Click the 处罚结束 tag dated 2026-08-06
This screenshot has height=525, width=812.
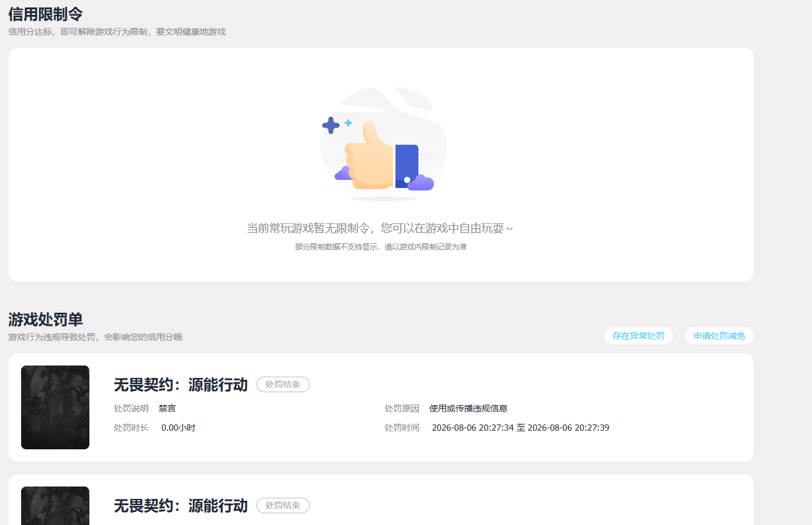tap(282, 385)
